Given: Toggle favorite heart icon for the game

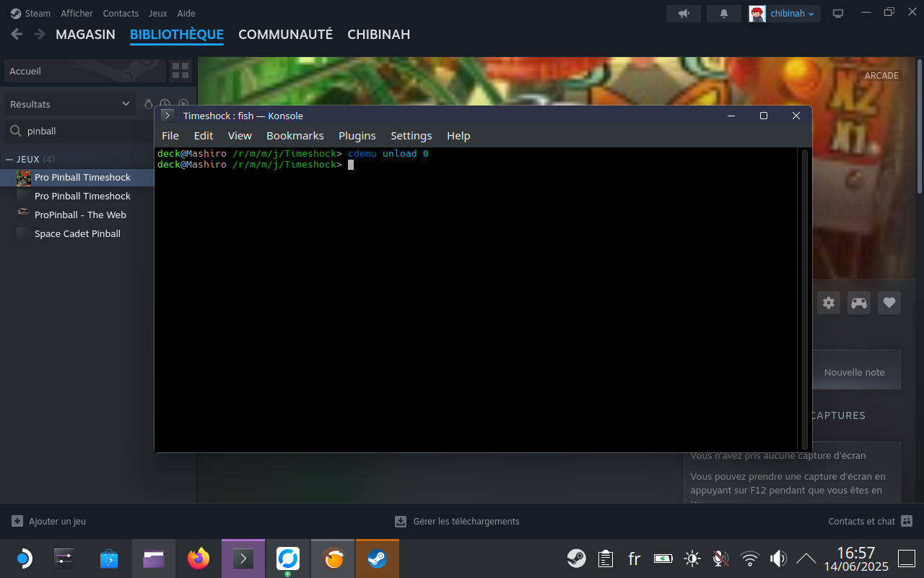Looking at the screenshot, I should click(889, 303).
